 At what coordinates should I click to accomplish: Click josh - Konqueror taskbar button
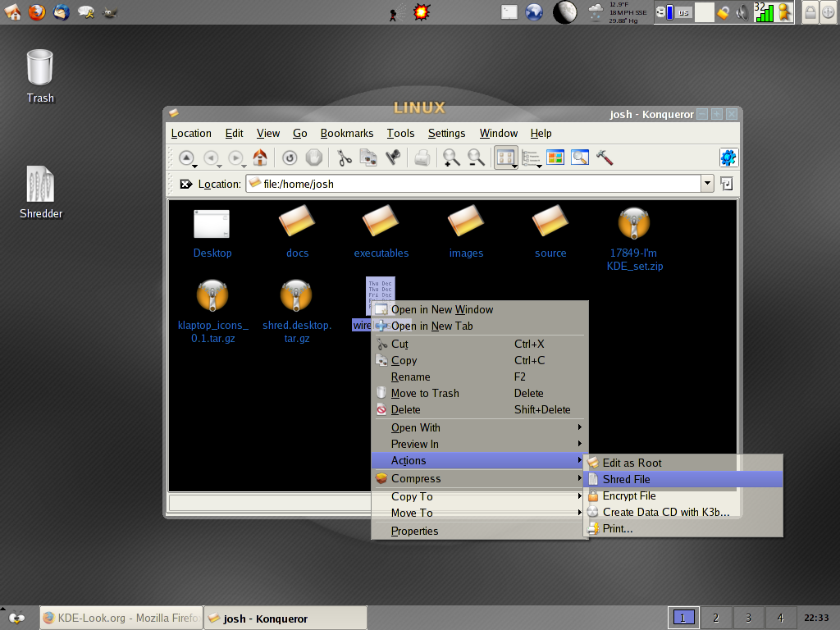tap(285, 618)
